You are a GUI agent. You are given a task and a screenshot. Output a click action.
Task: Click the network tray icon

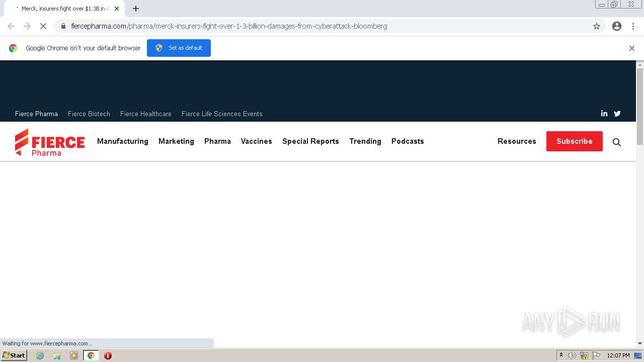(584, 355)
